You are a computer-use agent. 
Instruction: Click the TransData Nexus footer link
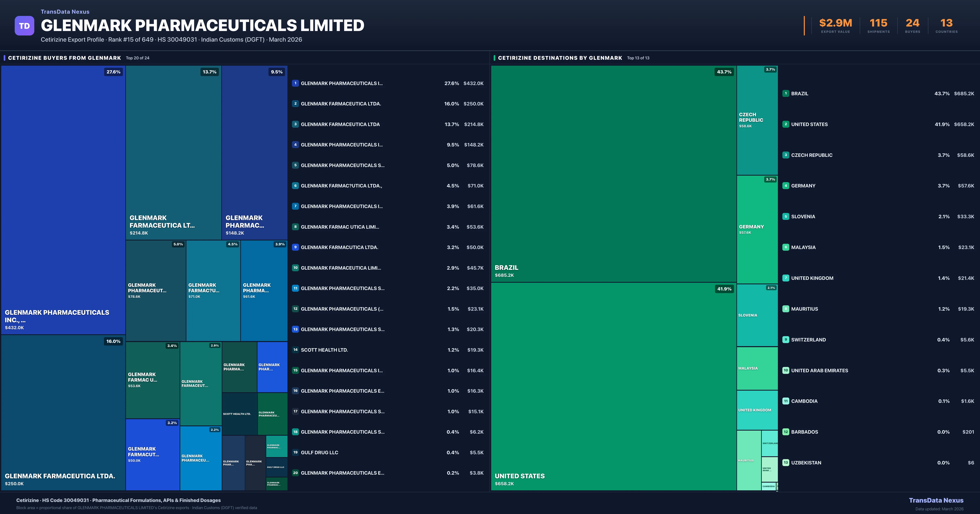coord(936,500)
